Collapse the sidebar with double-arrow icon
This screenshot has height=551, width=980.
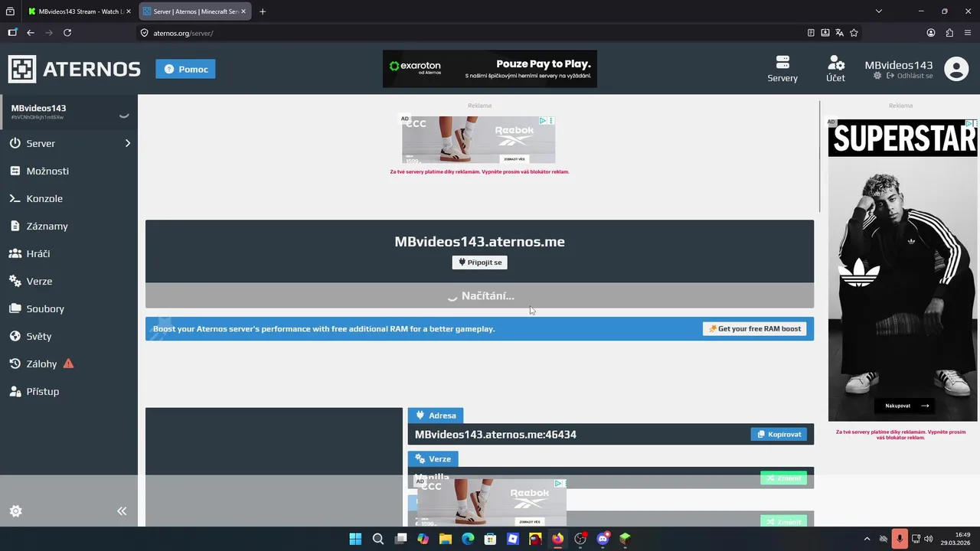point(122,511)
